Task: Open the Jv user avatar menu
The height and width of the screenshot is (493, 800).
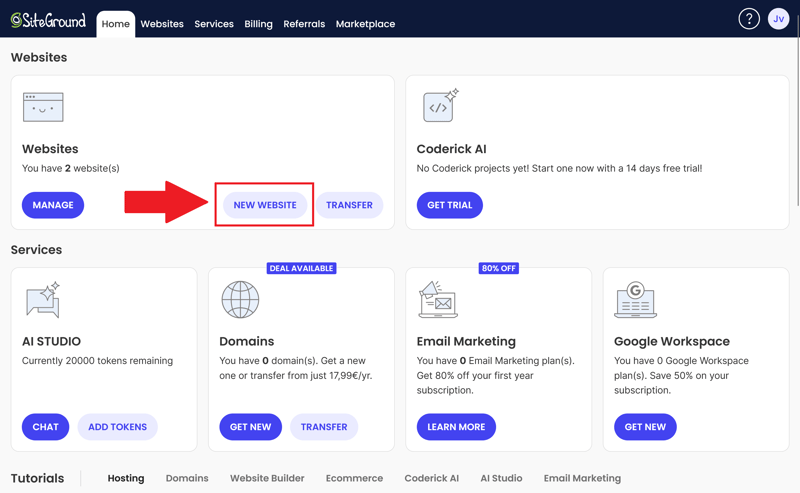Action: [x=779, y=19]
